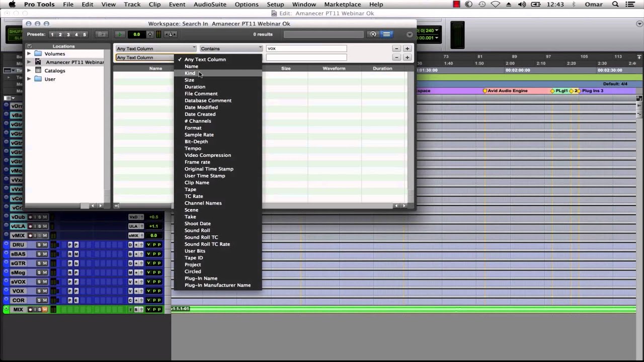Toggle the audio files conform to tempo metronome icon
The image size is (644, 362).
tap(170, 34)
